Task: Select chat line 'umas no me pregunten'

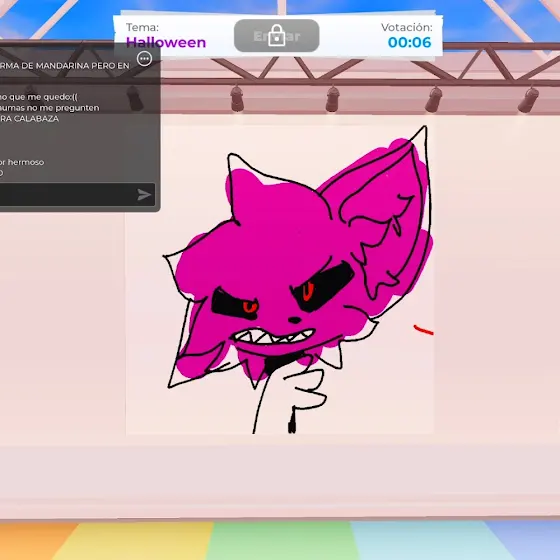Action: 50,108
